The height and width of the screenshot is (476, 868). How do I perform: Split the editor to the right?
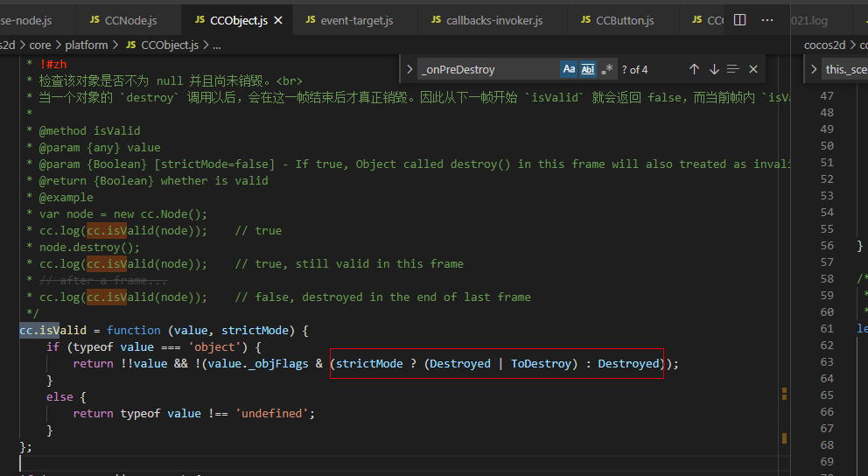point(739,19)
